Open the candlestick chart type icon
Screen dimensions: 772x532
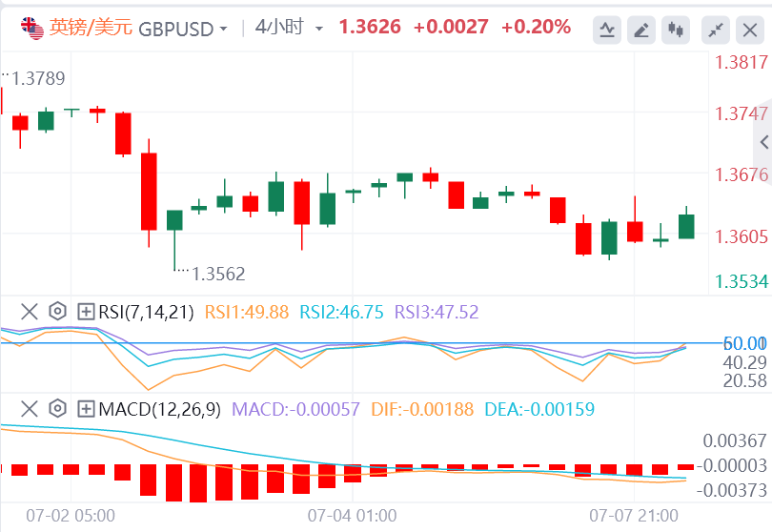[x=677, y=31]
